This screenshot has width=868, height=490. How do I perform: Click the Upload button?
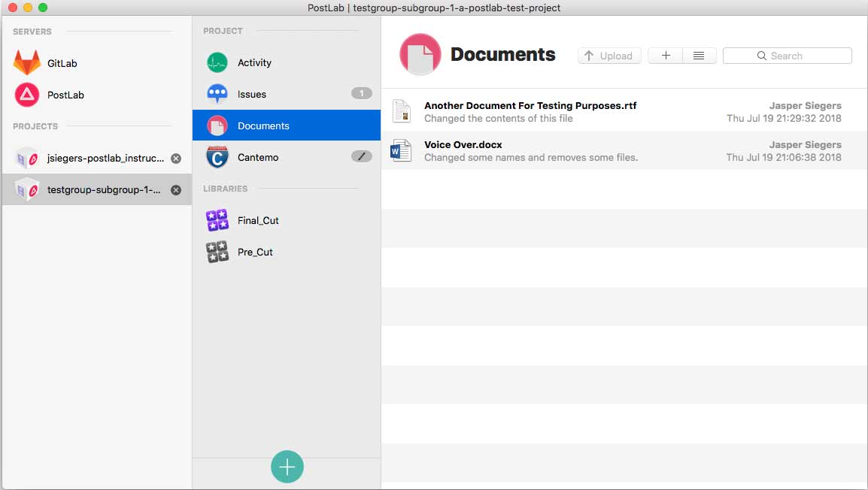[609, 56]
